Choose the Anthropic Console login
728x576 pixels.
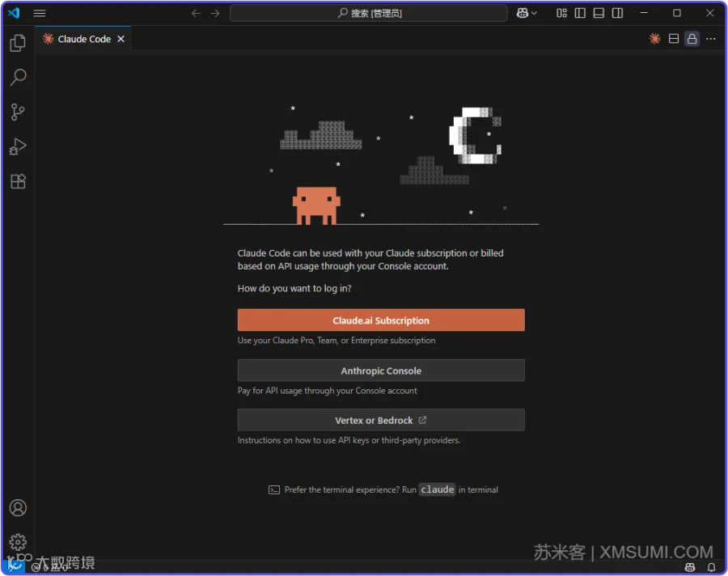[x=381, y=371]
